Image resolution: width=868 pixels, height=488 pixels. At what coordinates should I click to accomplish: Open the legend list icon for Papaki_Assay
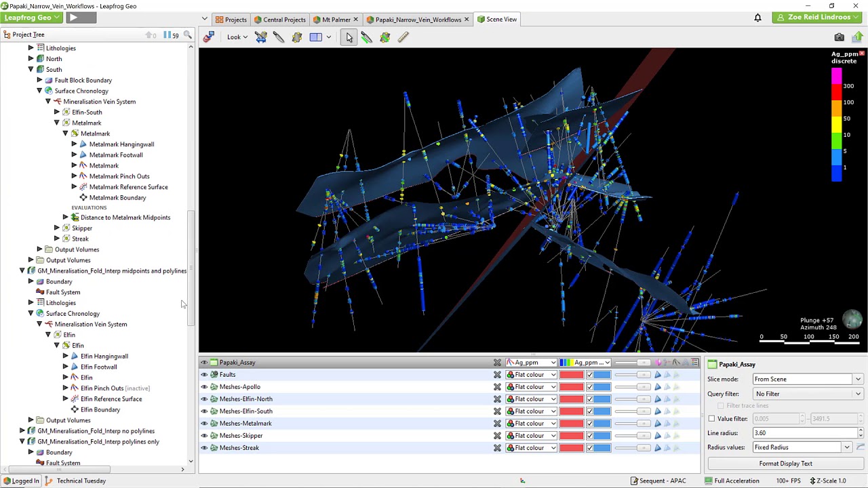pyautogui.click(x=695, y=363)
